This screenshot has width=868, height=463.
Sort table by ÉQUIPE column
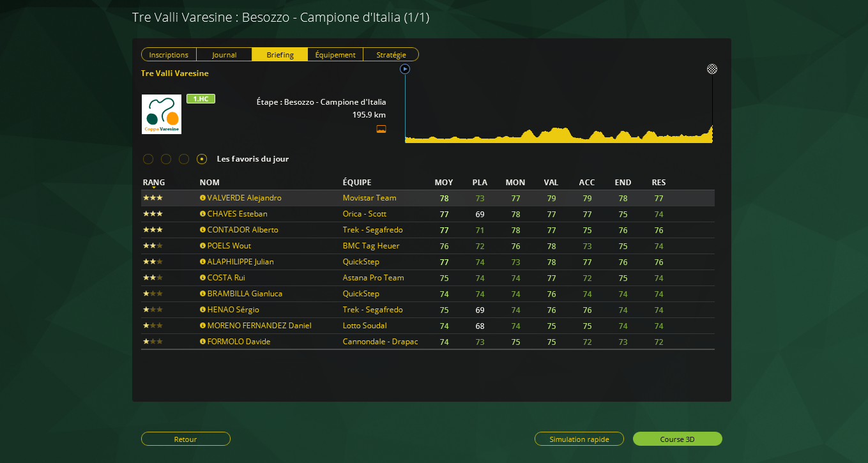pyautogui.click(x=357, y=183)
